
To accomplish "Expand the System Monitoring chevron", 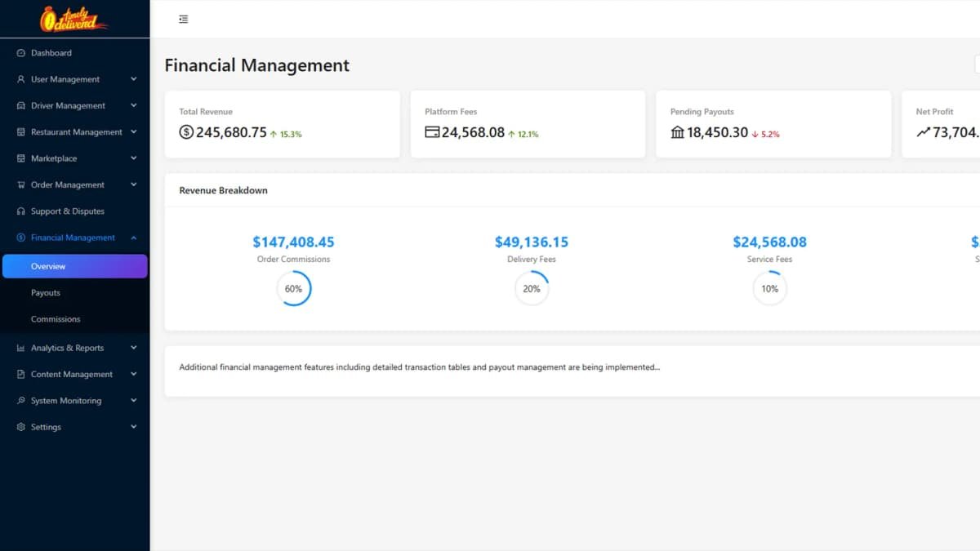I will tap(133, 401).
